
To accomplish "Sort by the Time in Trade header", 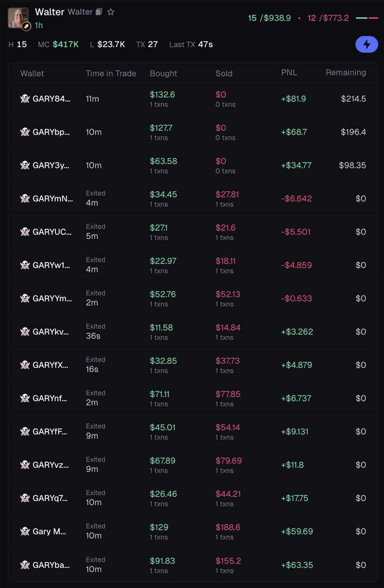I will coord(111,73).
